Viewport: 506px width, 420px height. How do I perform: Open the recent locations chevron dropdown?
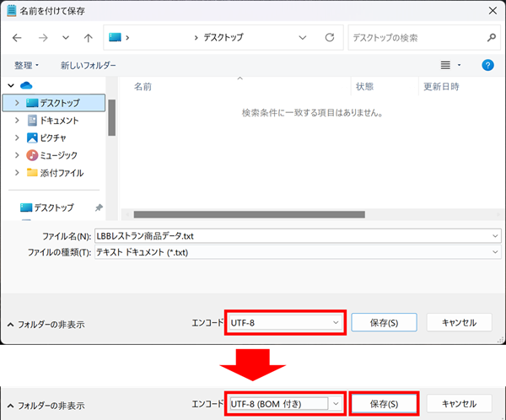point(65,38)
